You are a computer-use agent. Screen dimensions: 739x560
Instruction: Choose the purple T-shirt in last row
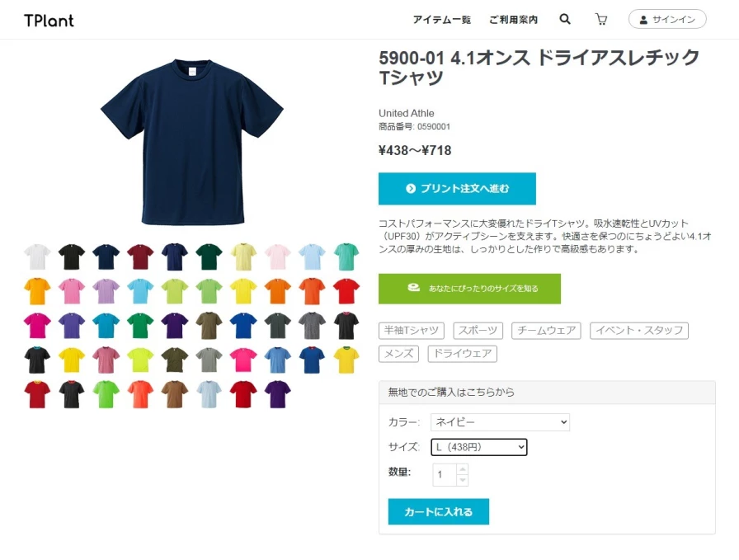click(278, 394)
